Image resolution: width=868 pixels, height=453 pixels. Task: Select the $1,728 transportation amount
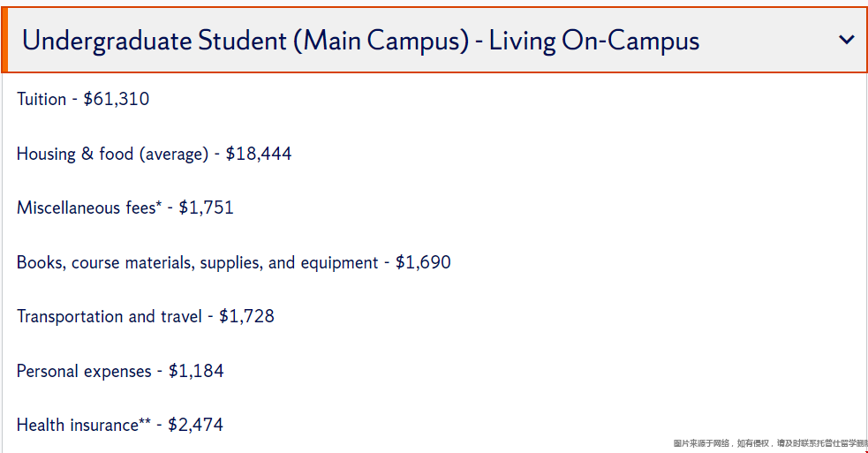click(x=247, y=317)
